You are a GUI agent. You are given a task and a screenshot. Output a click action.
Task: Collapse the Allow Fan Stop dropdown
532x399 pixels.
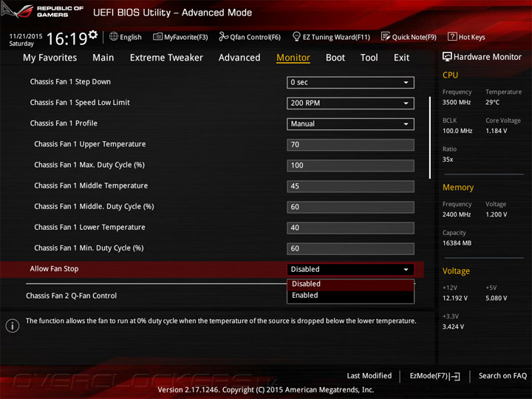pyautogui.click(x=350, y=270)
